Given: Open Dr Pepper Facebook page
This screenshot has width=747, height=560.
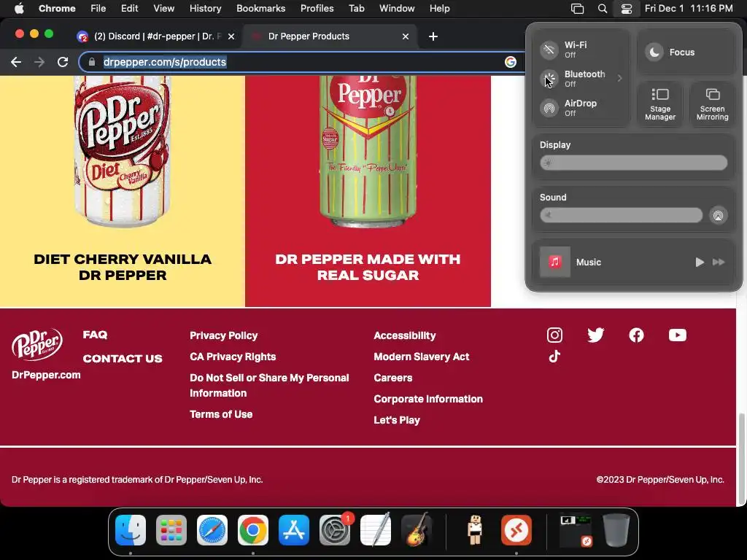Looking at the screenshot, I should coord(636,335).
